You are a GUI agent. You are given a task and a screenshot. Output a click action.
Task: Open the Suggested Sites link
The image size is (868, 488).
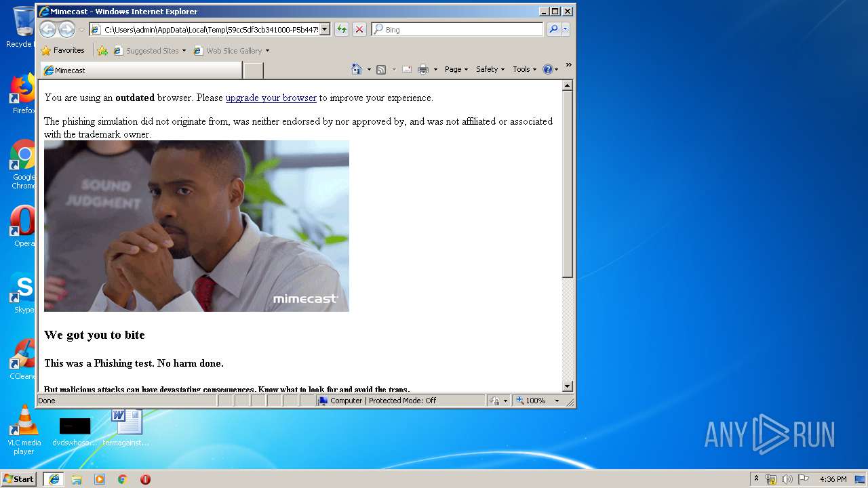(x=146, y=51)
